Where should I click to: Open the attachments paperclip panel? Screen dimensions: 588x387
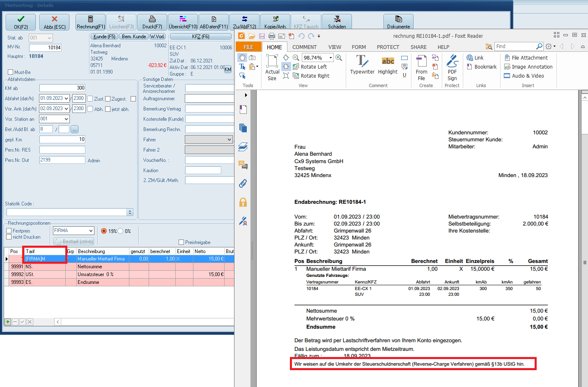point(243,183)
